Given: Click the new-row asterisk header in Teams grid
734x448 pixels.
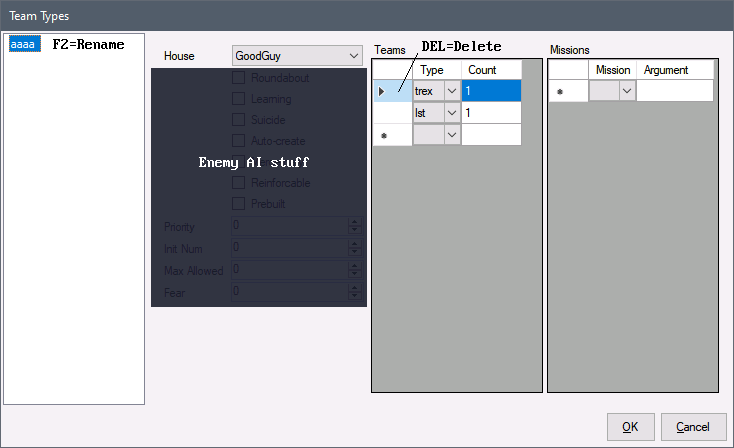Looking at the screenshot, I should 392,135.
